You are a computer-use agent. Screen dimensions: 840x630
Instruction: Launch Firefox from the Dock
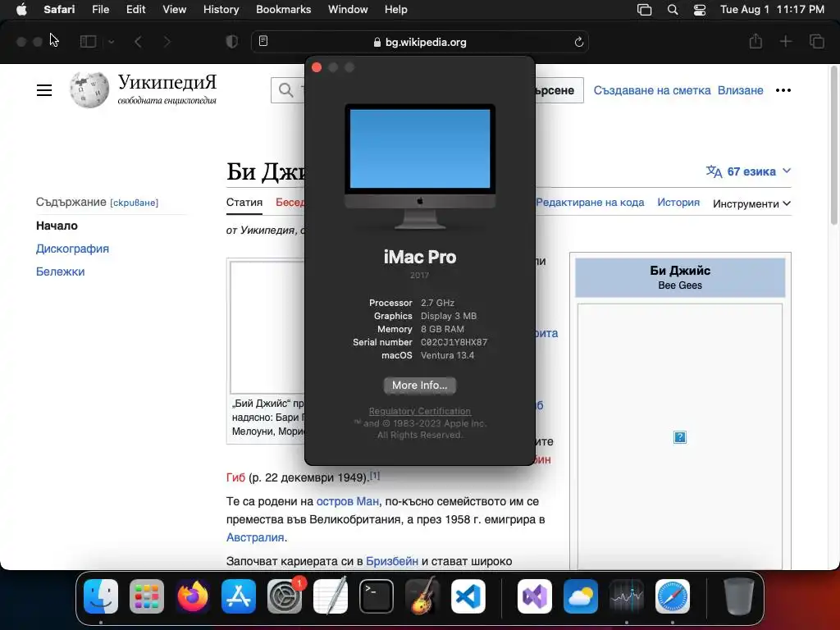click(193, 596)
